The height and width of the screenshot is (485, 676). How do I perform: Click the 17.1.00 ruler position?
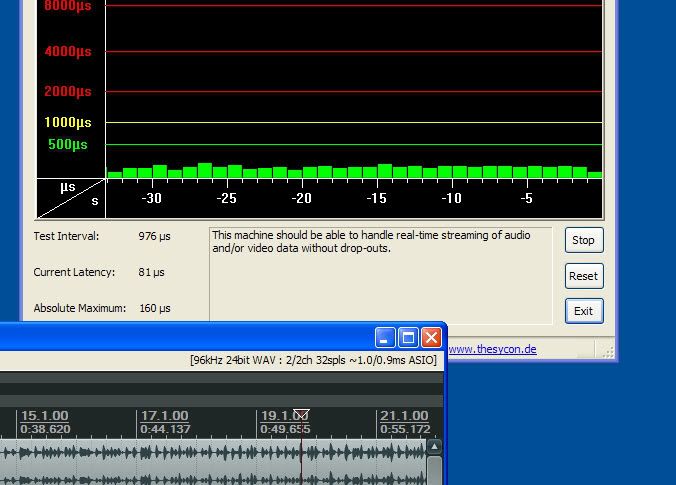tap(165, 416)
